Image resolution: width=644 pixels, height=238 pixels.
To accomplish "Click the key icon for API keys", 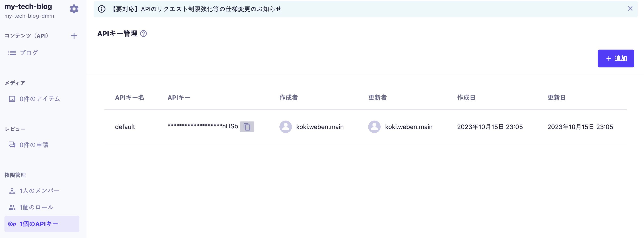I will click(12, 224).
